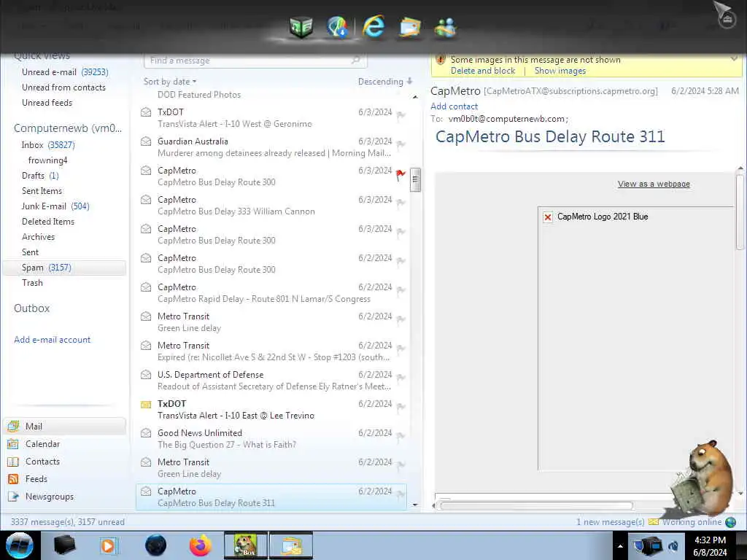Open the dark sphere app on taskbar

coord(156,545)
